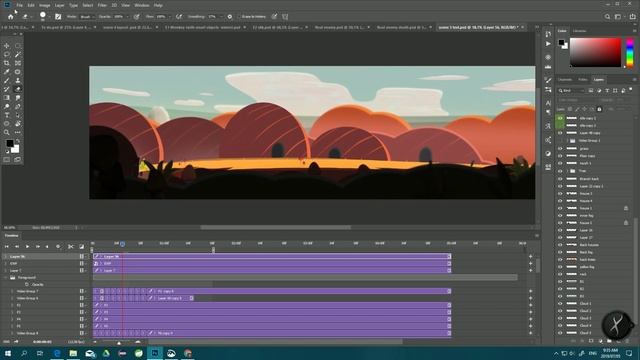Filter layers by type layers icon
Screen dimensions: 640x360
[x=607, y=91]
